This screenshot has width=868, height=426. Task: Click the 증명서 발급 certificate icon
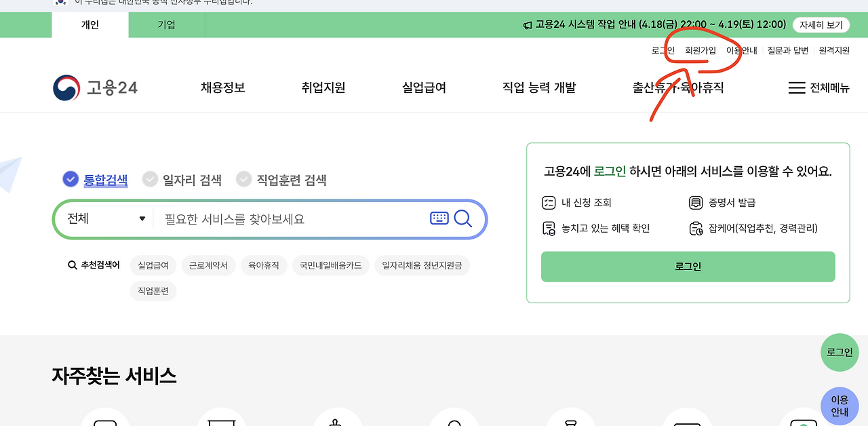click(x=696, y=203)
